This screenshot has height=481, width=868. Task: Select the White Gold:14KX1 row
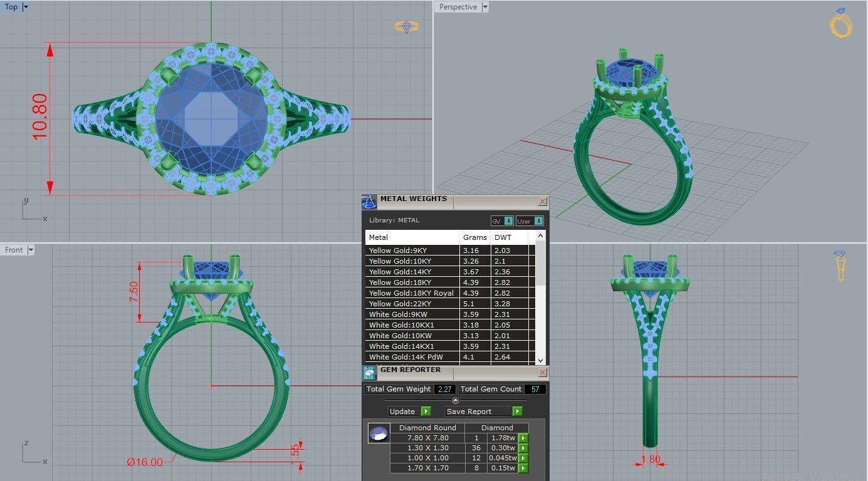coord(450,346)
